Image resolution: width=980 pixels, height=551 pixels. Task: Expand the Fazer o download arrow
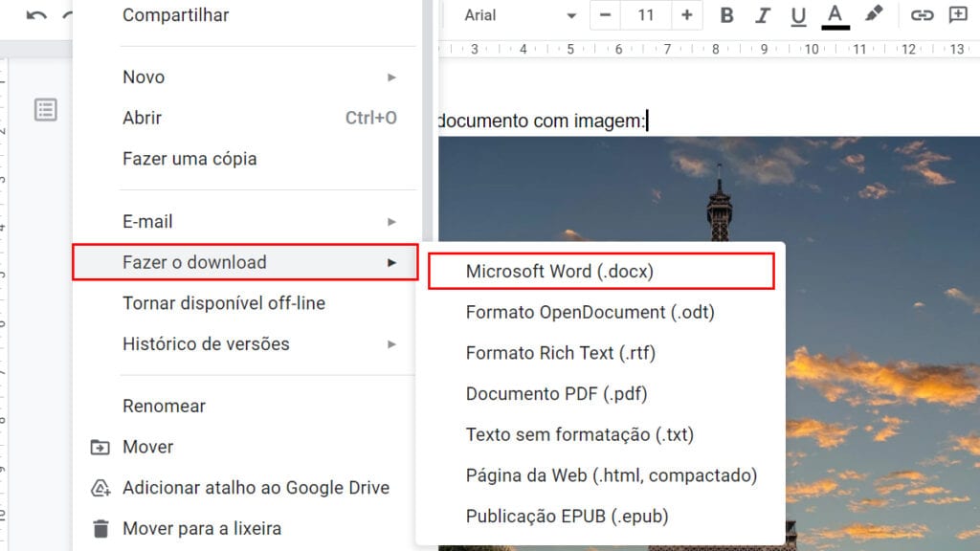coord(391,262)
